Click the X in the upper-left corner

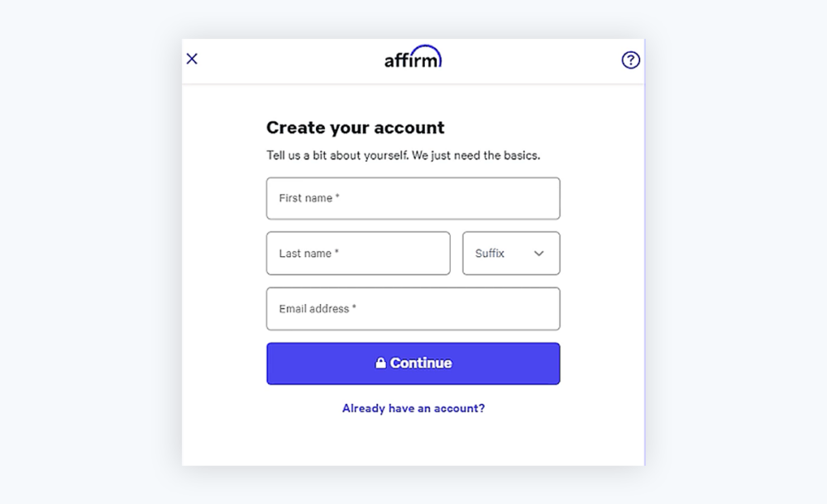192,59
